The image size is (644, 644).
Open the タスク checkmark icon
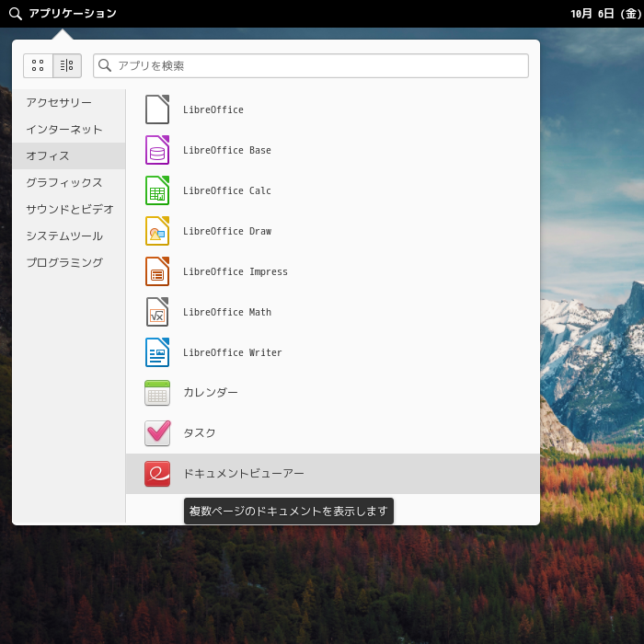point(157,433)
